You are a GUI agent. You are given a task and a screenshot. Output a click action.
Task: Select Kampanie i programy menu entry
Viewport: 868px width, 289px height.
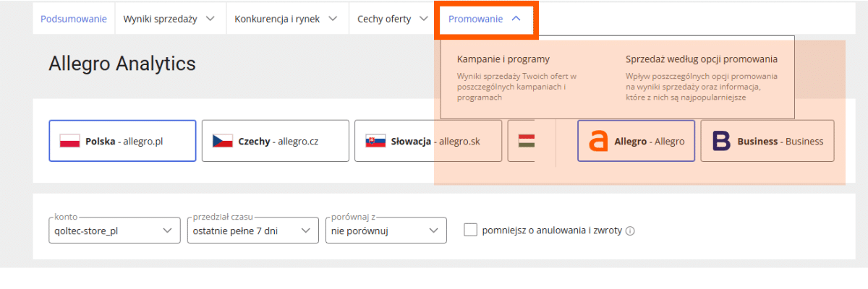coord(503,59)
